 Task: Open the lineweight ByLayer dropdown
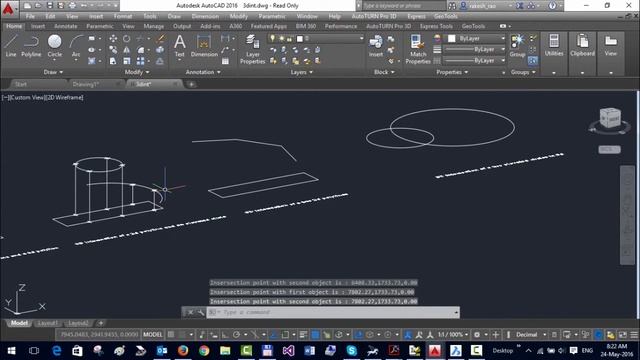pos(475,49)
